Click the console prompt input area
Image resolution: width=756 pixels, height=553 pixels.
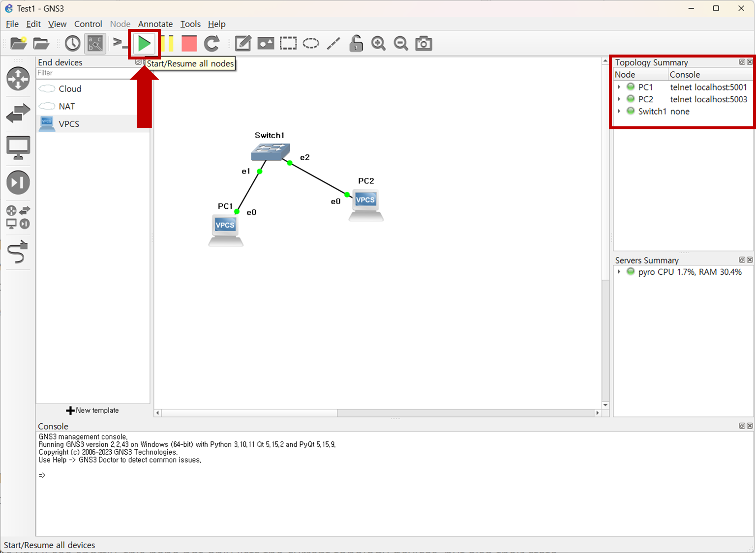point(394,475)
